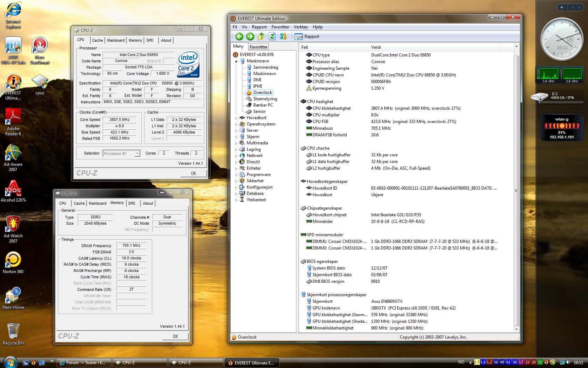Image resolution: width=588 pixels, height=368 pixels.
Task: Open Ad-Aware 2007 desktop icon
Action: [x=13, y=158]
